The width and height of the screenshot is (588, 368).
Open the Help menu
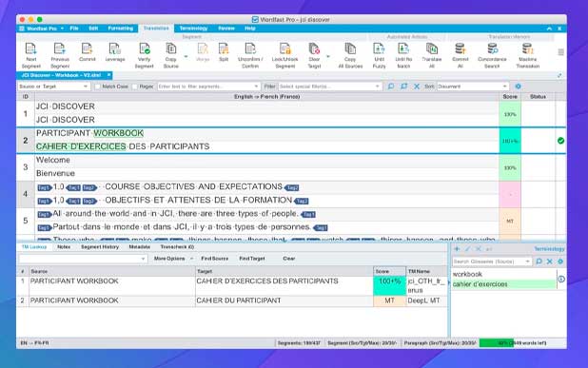point(250,29)
